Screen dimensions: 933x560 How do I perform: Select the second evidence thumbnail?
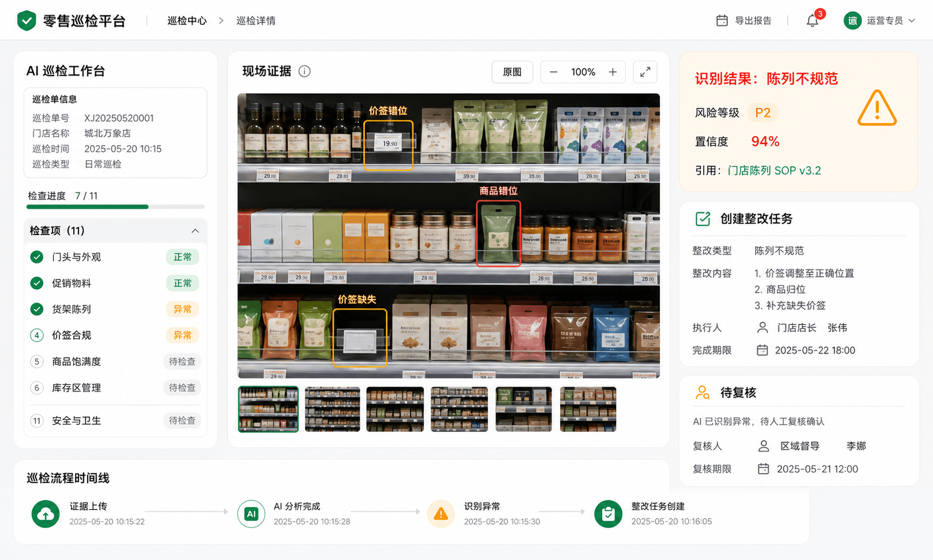coord(333,409)
